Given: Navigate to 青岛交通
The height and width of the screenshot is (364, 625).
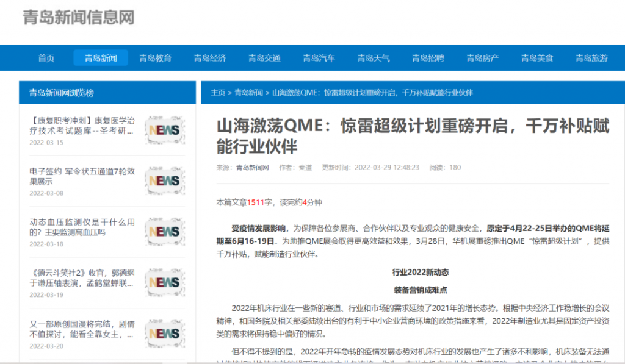Looking at the screenshot, I should [265, 58].
